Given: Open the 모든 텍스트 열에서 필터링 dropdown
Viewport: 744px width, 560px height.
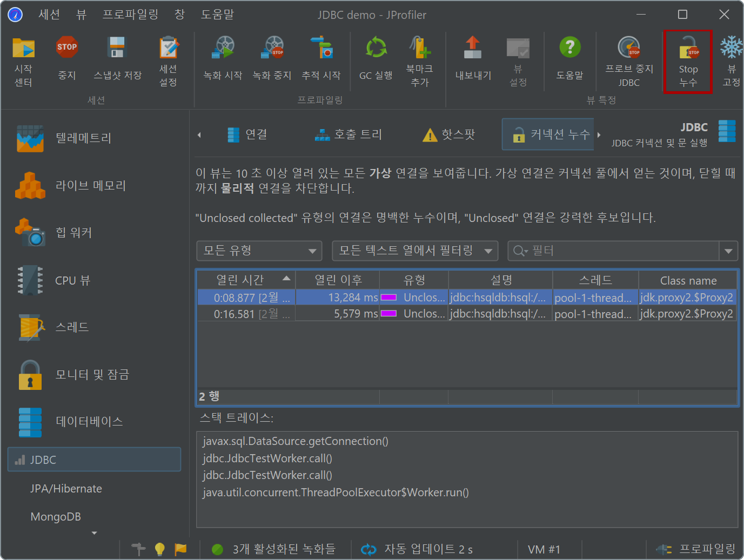Looking at the screenshot, I should [415, 251].
